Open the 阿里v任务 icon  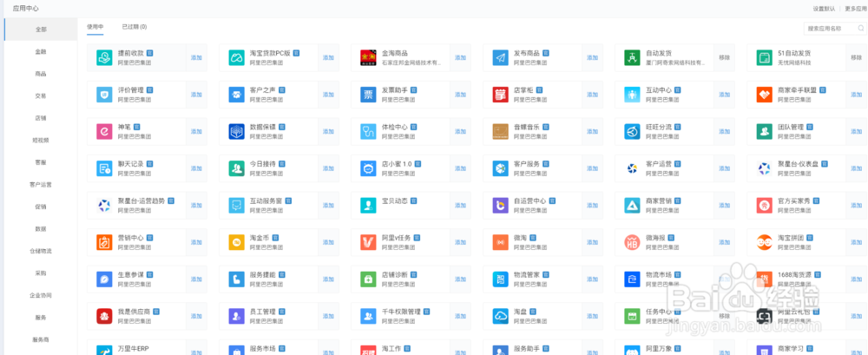368,242
